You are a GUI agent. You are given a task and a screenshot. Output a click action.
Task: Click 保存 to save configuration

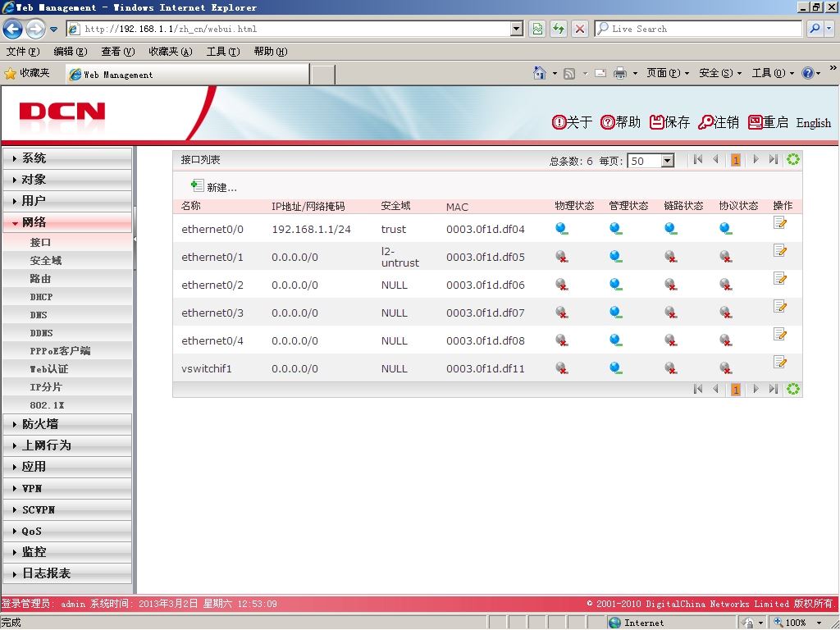[669, 123]
